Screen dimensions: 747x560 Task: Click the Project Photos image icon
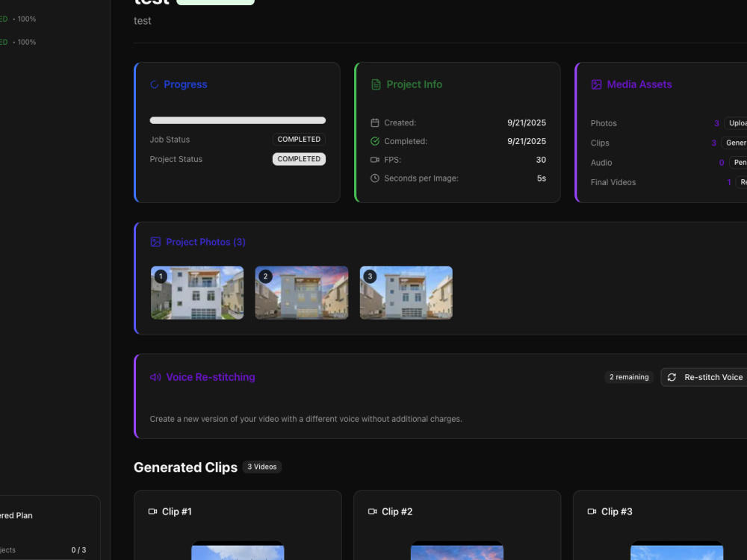[155, 242]
